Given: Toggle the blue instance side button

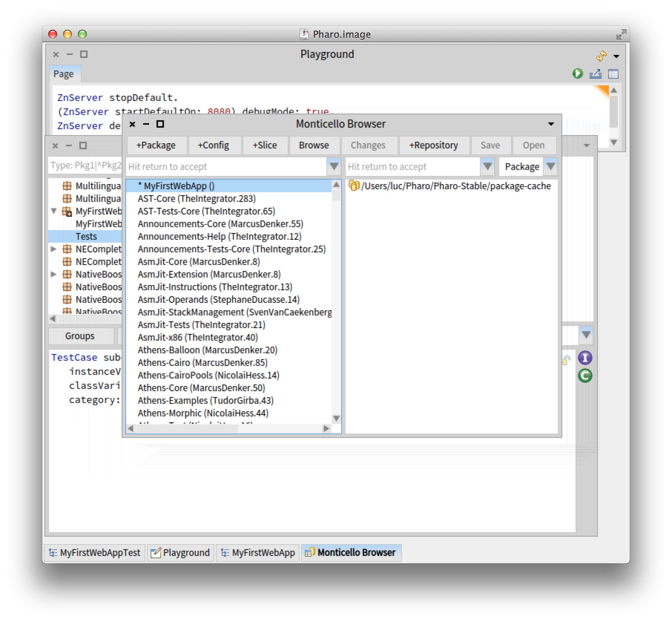Looking at the screenshot, I should point(585,358).
